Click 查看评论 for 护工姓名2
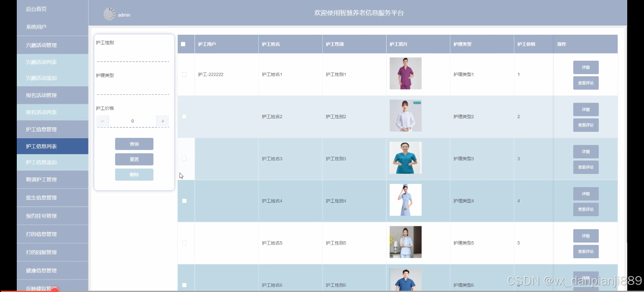Image resolution: width=644 pixels, height=292 pixels. tap(586, 125)
